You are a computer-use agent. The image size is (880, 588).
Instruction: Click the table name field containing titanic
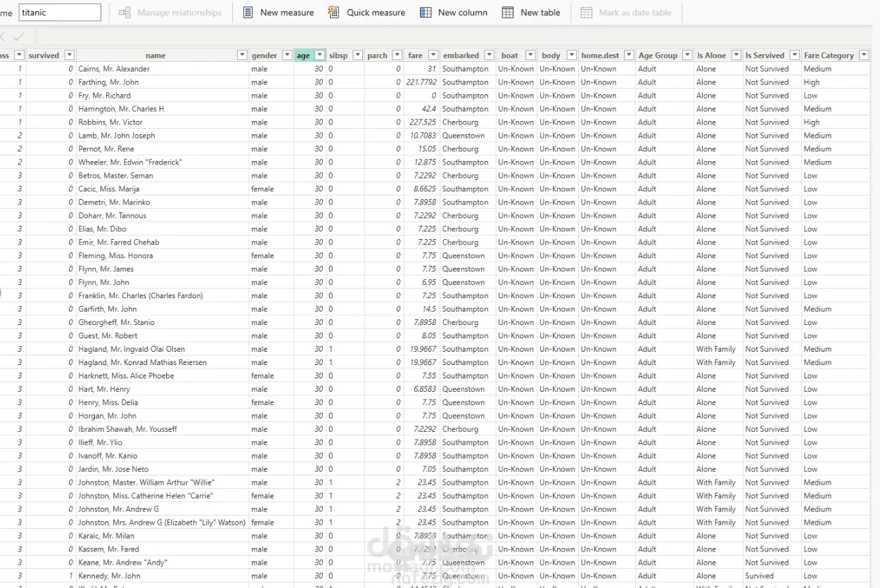[x=60, y=13]
